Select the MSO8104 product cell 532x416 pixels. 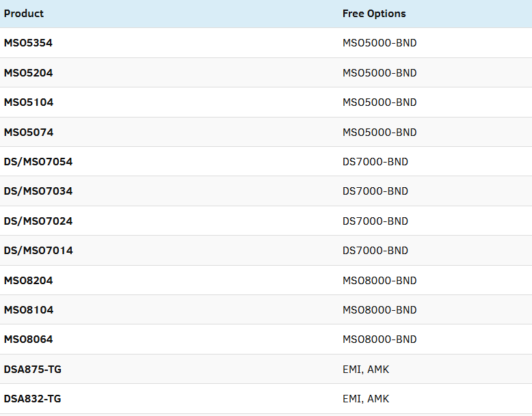(x=29, y=309)
